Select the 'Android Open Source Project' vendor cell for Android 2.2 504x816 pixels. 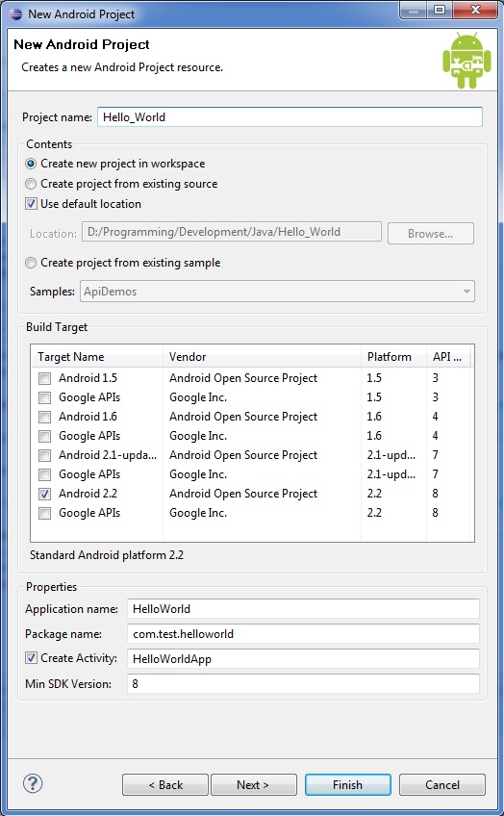pyautogui.click(x=243, y=494)
